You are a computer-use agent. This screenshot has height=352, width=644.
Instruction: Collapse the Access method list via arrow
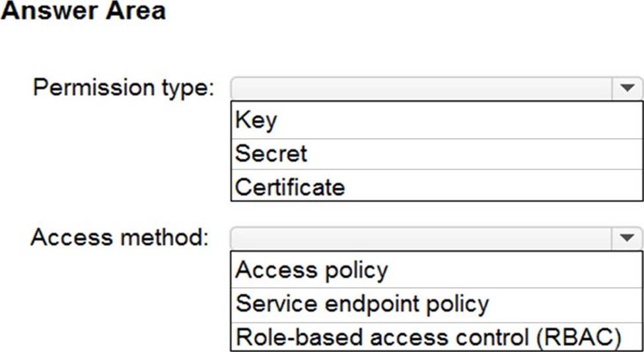[627, 238]
